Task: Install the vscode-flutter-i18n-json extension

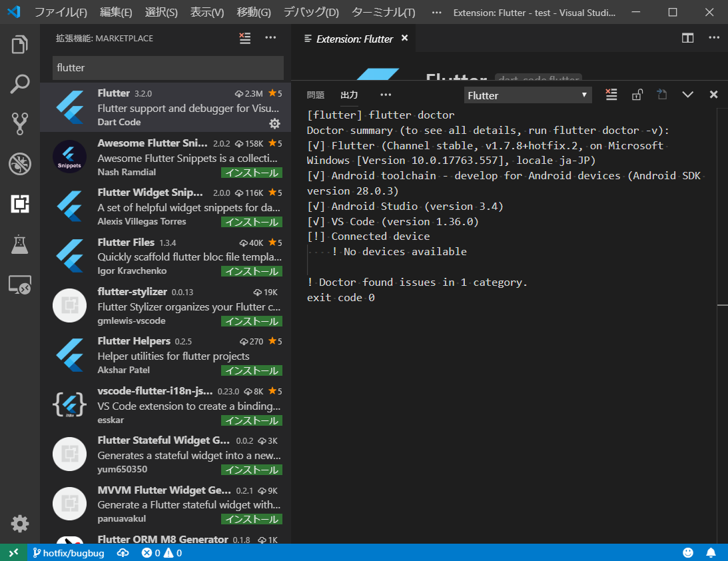Action: pyautogui.click(x=252, y=421)
